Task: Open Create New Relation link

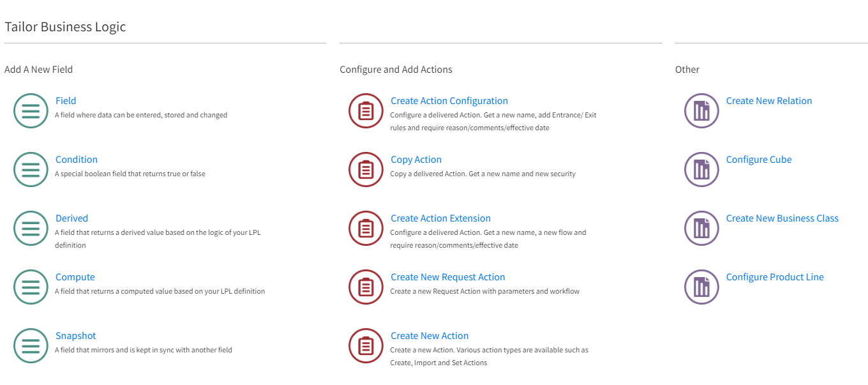Action: (x=769, y=101)
